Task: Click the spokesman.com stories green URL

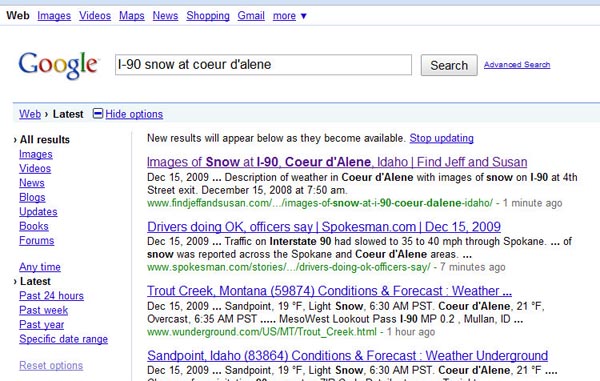Action: pos(289,267)
